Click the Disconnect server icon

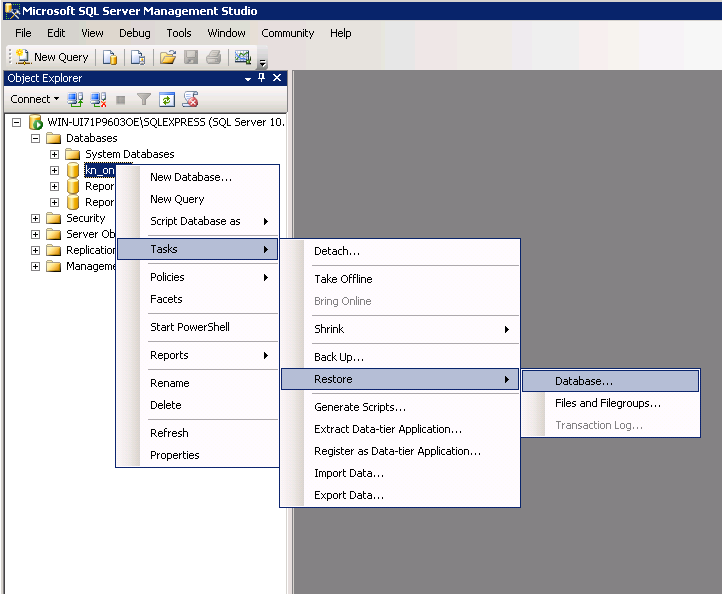tap(98, 99)
